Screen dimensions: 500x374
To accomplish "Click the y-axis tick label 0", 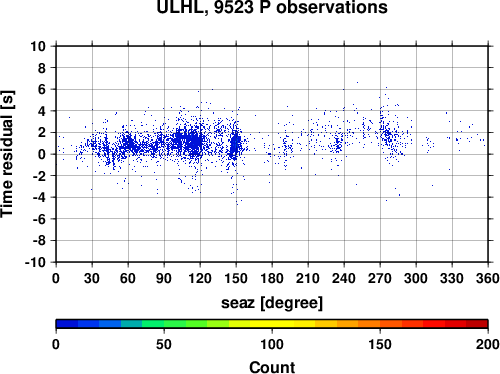I will 42,154.
